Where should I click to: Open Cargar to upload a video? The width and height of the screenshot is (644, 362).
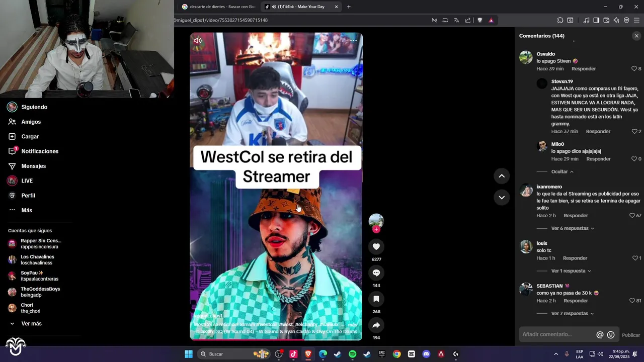pyautogui.click(x=30, y=137)
